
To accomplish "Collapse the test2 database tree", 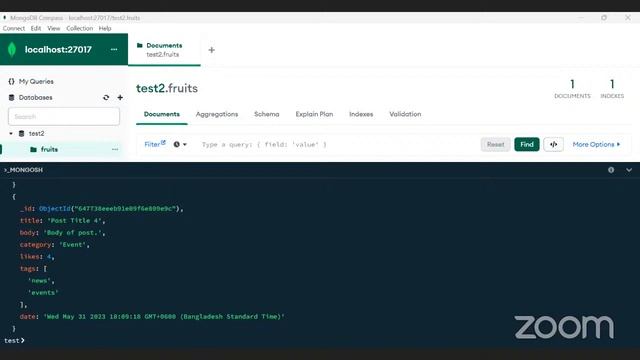I will pyautogui.click(x=11, y=133).
